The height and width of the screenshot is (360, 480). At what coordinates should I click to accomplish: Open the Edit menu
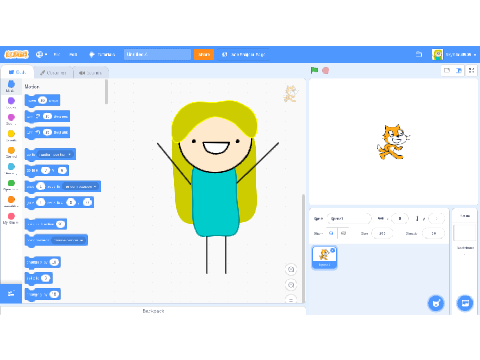point(73,54)
